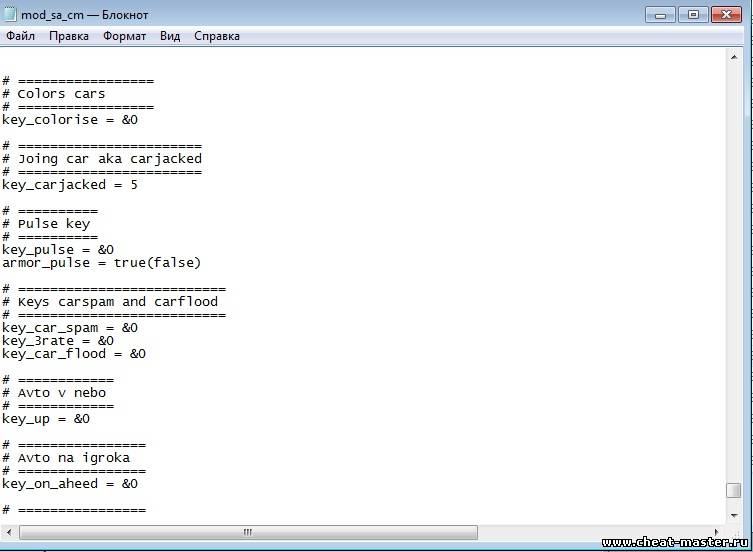This screenshot has height=552, width=753.
Task: Click the horizontal scrollbar right arrow
Action: pos(716,532)
